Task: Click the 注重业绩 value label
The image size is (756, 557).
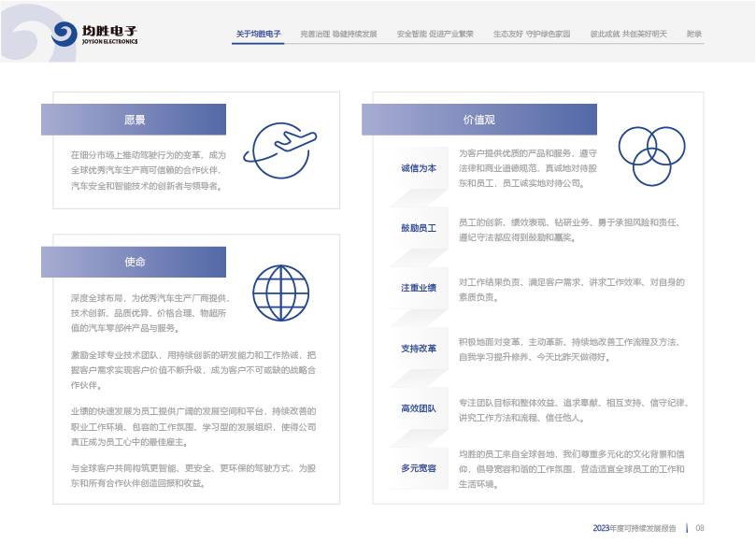Action: (x=419, y=288)
